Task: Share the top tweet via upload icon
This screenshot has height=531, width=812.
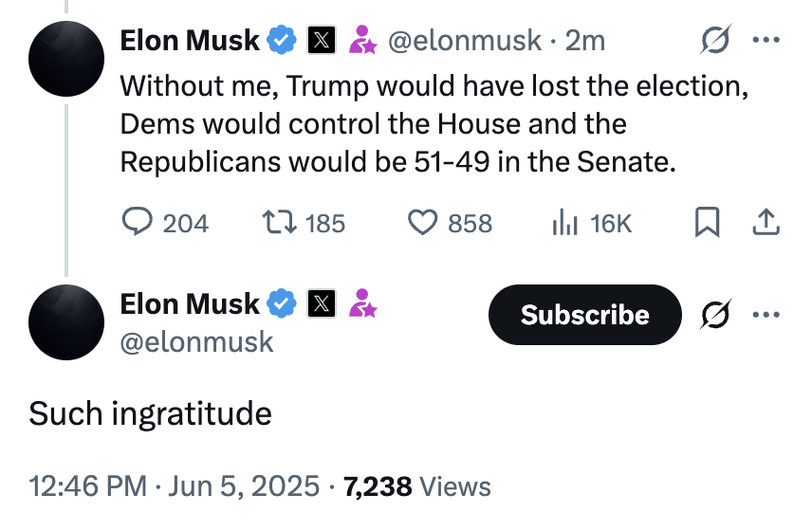Action: tap(766, 222)
